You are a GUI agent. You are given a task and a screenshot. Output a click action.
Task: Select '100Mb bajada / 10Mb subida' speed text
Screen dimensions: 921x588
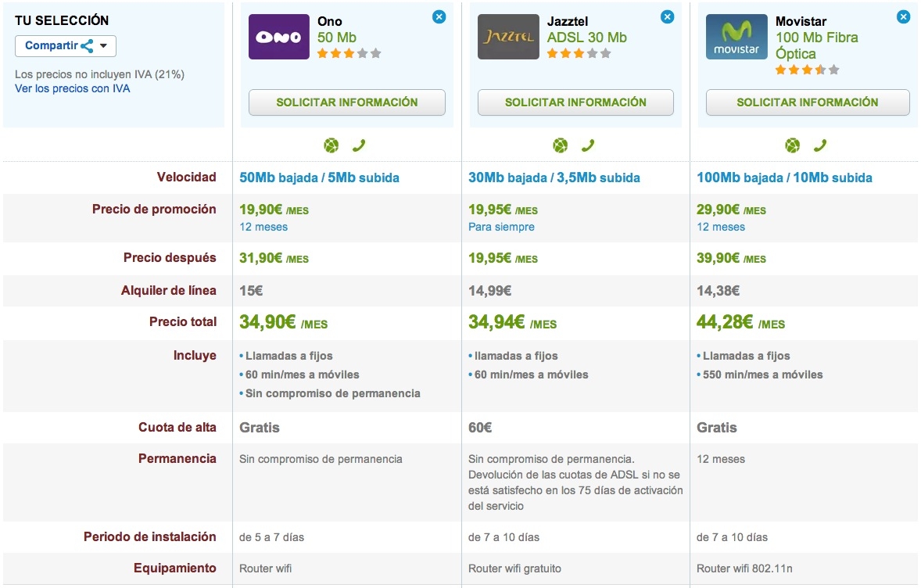(x=784, y=178)
